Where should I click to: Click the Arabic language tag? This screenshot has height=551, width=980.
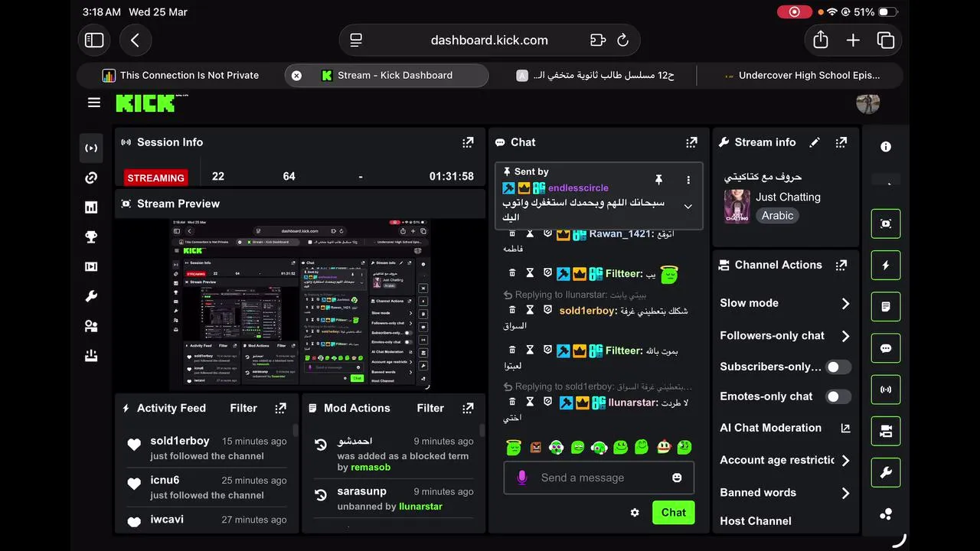(777, 216)
